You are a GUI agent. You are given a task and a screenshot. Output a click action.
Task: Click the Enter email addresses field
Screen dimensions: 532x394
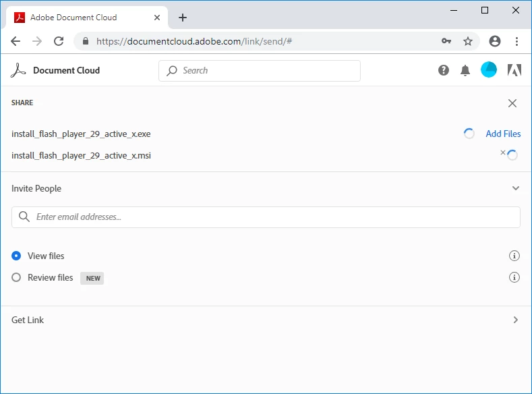(266, 217)
